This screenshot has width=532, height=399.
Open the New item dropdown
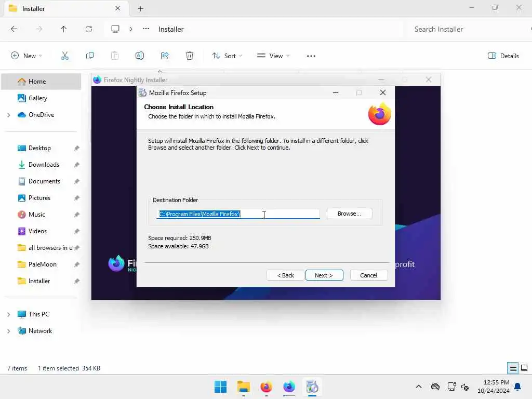[x=26, y=56]
